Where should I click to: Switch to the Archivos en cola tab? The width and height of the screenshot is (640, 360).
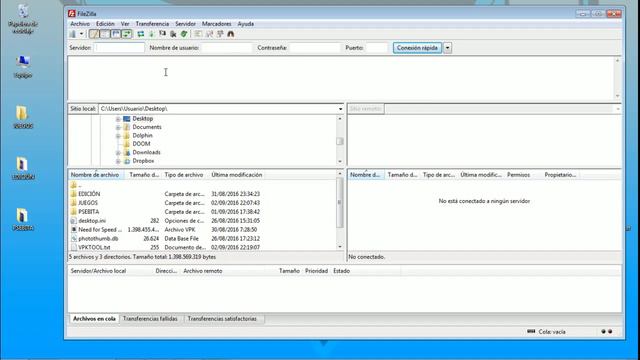click(x=94, y=319)
